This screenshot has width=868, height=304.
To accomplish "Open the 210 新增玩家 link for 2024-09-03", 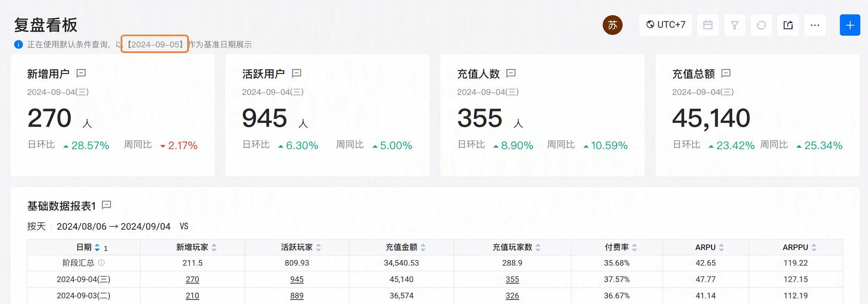I will click(x=192, y=296).
